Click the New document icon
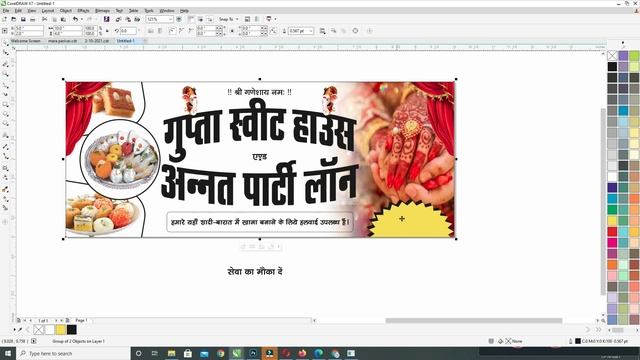 [4, 19]
